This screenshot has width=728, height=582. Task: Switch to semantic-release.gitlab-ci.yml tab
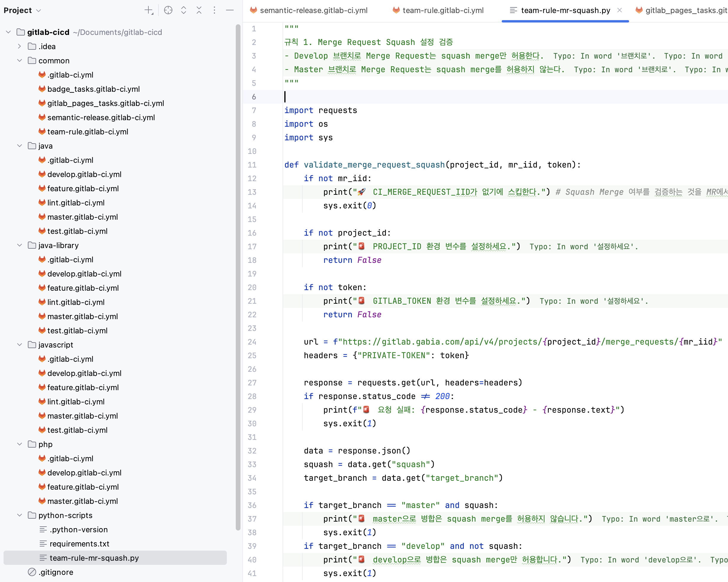click(313, 10)
